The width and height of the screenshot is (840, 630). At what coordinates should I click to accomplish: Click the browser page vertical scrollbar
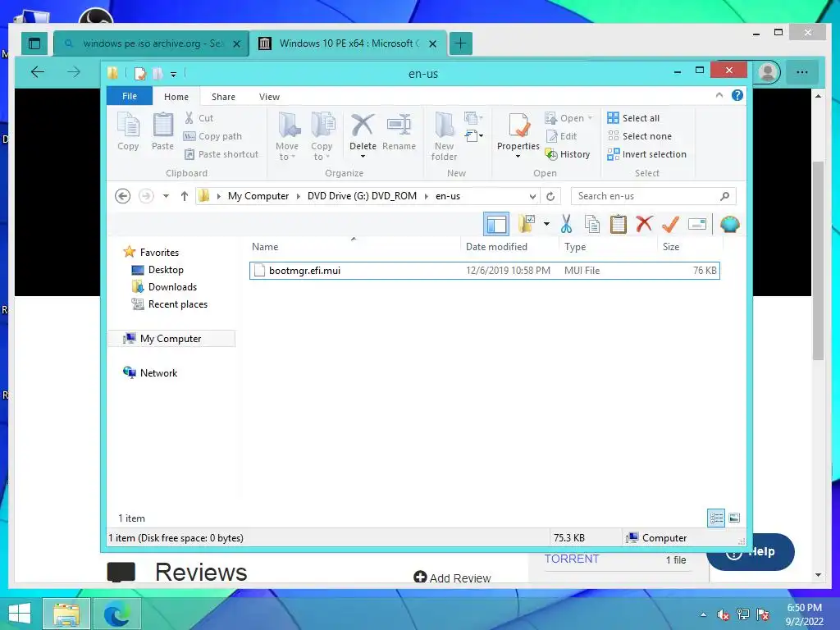click(818, 260)
